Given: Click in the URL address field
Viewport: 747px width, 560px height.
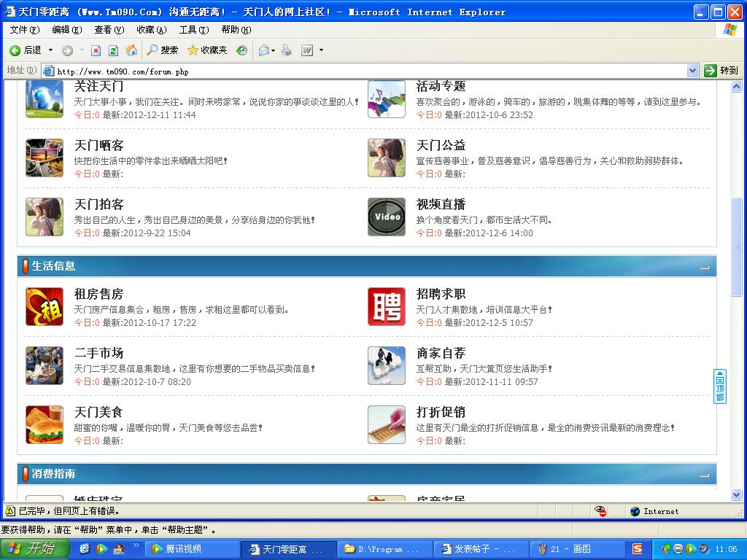Looking at the screenshot, I should pos(365,71).
